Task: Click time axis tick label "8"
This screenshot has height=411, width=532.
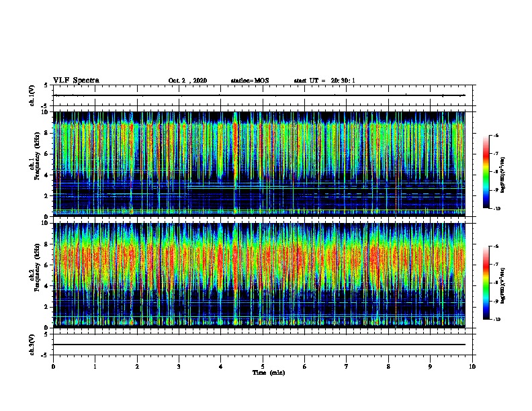Action: (388, 367)
